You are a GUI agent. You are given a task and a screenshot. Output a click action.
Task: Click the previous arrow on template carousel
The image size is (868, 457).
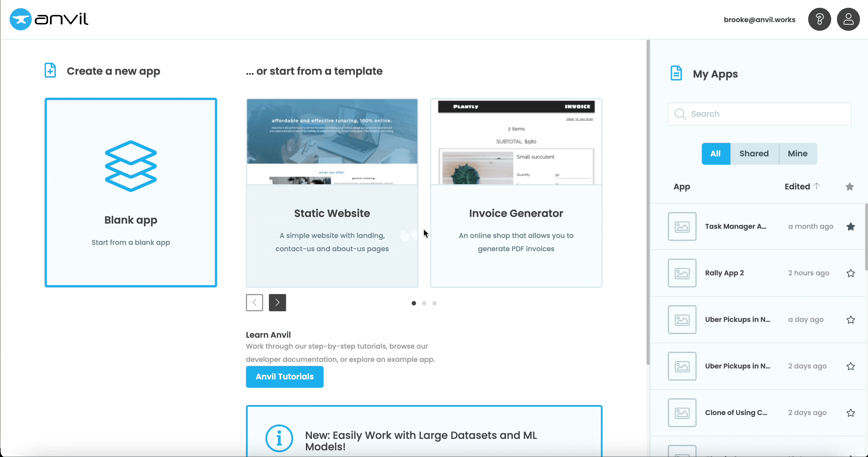point(254,302)
